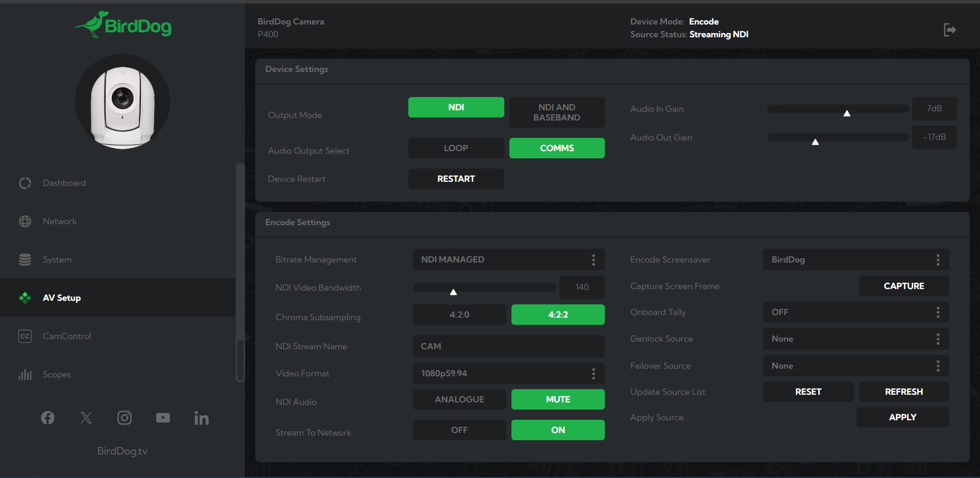Viewport: 980px width, 478px height.
Task: Click the AV Setup green diamond icon
Action: click(x=25, y=298)
